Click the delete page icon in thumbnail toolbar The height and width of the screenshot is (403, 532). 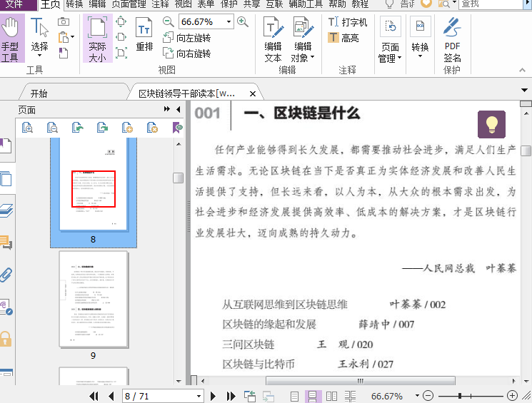(152, 128)
